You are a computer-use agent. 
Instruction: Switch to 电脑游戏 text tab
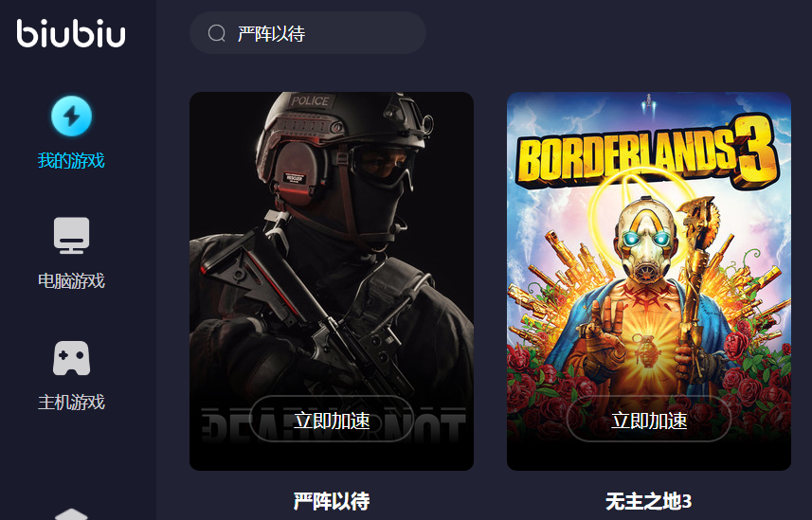[x=71, y=280]
